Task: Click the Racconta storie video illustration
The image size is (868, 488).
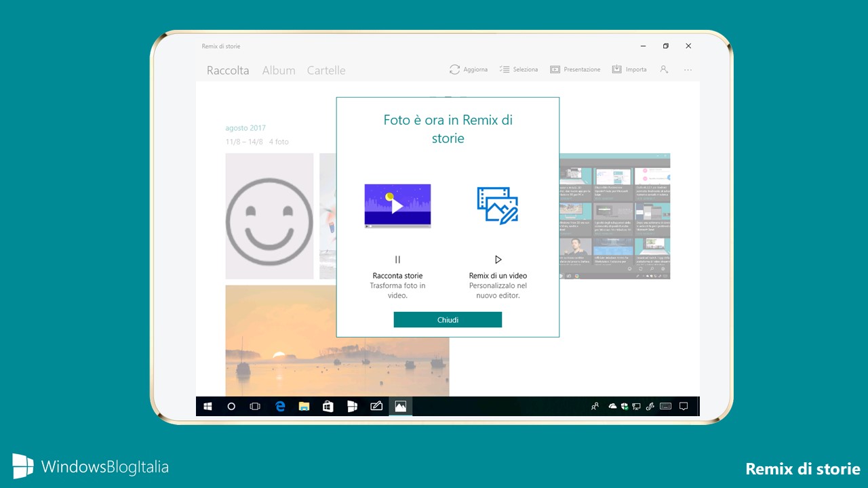Action: point(397,206)
